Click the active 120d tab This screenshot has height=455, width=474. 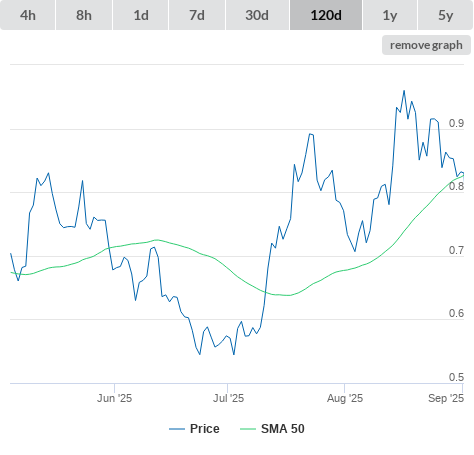coord(326,15)
